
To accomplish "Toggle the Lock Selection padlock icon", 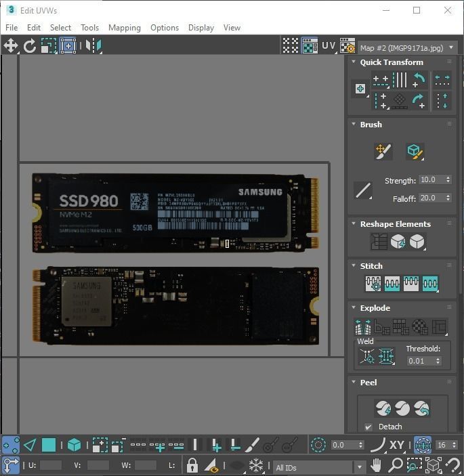I will pos(192,465).
